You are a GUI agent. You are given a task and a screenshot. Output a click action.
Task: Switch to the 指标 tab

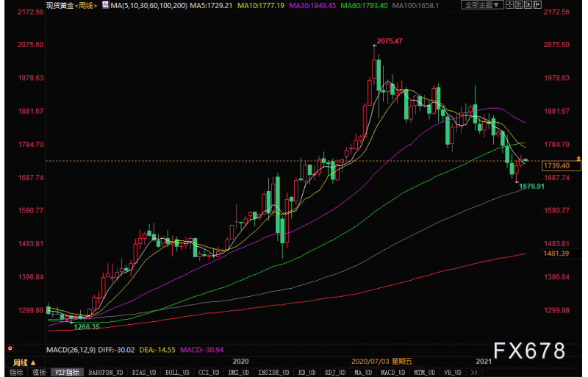coord(16,373)
